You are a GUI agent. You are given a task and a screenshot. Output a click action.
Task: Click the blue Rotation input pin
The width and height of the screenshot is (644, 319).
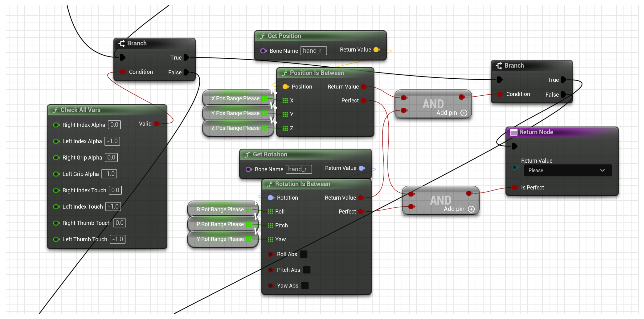(271, 198)
